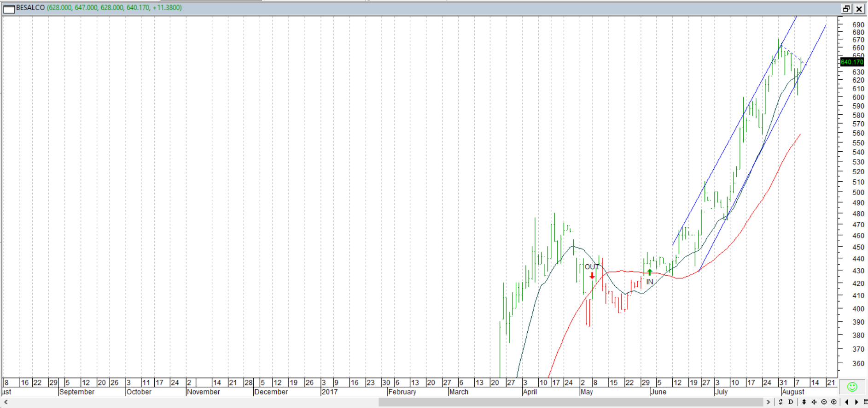Viewport: 868px width, 408px height.
Task: Click the 600 price axis label
Action: coord(858,97)
